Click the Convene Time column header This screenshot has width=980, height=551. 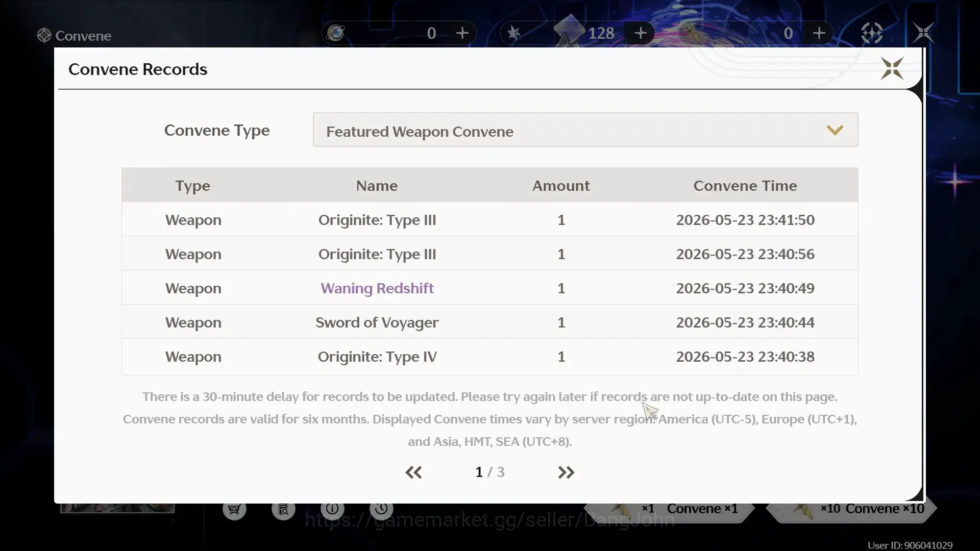pyautogui.click(x=745, y=186)
